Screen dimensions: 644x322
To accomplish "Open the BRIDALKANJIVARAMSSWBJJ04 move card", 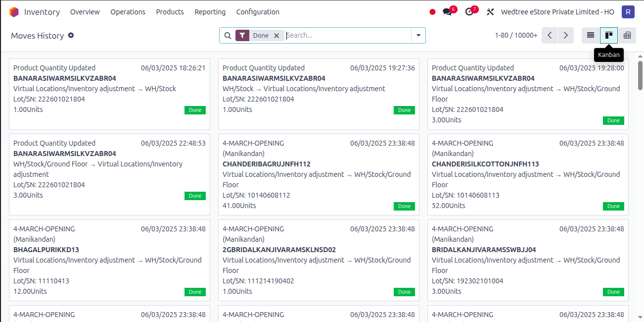I will [x=528, y=260].
